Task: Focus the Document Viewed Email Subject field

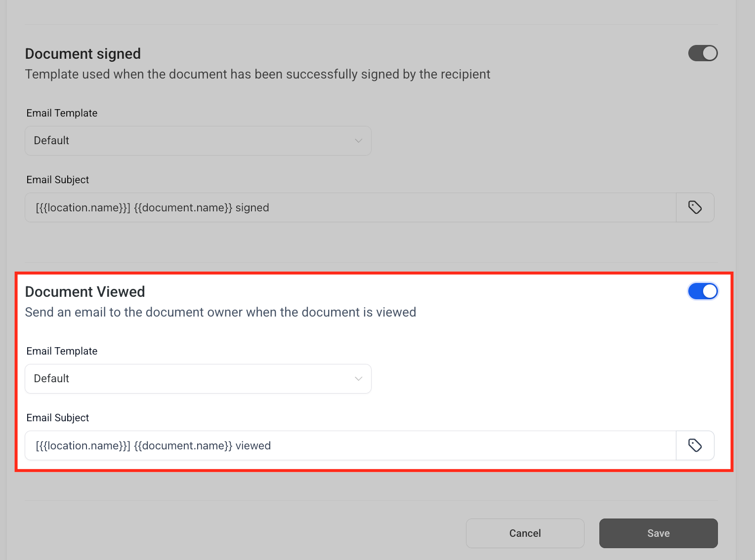Action: coord(350,445)
